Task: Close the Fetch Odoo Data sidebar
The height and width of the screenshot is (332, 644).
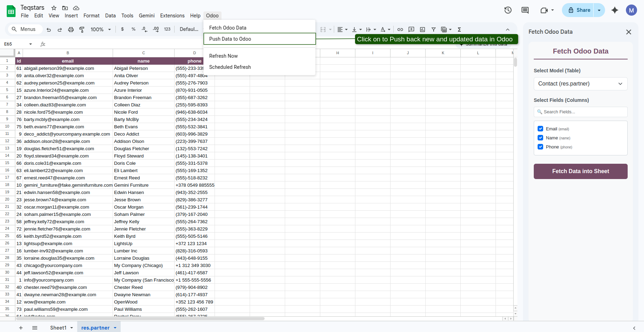Action: pos(628,32)
